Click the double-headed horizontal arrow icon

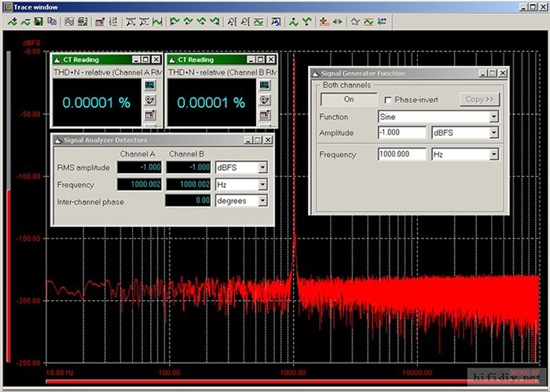(x=337, y=22)
